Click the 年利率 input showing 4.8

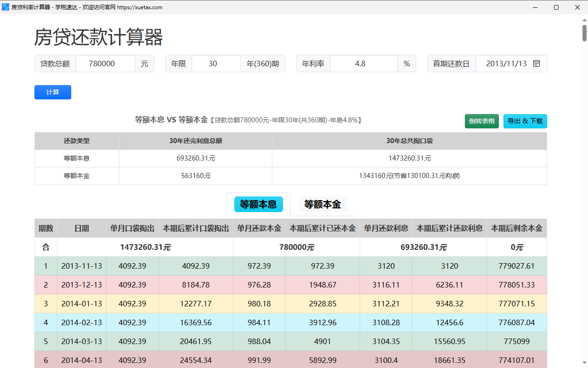[x=364, y=63]
